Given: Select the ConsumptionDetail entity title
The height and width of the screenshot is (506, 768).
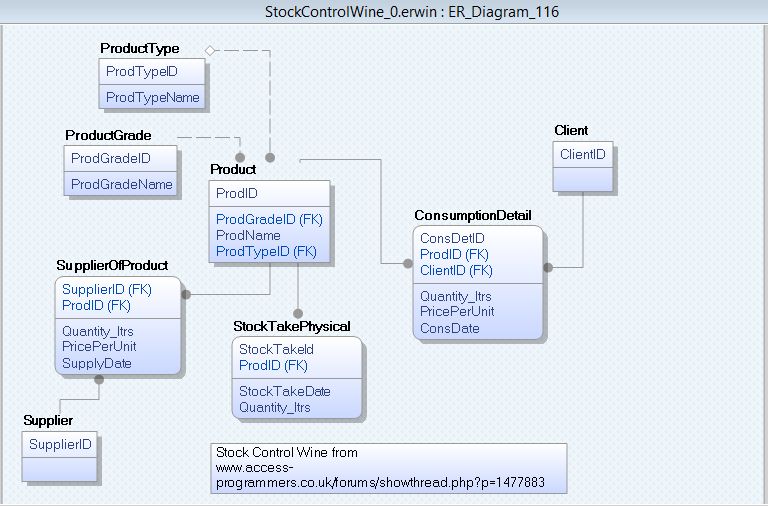Looking at the screenshot, I should coord(473,216).
